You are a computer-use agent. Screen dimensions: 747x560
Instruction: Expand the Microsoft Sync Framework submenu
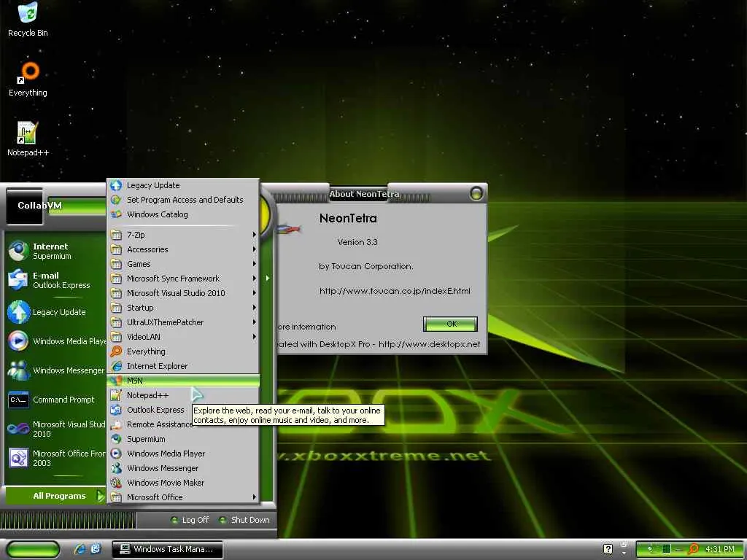click(183, 279)
